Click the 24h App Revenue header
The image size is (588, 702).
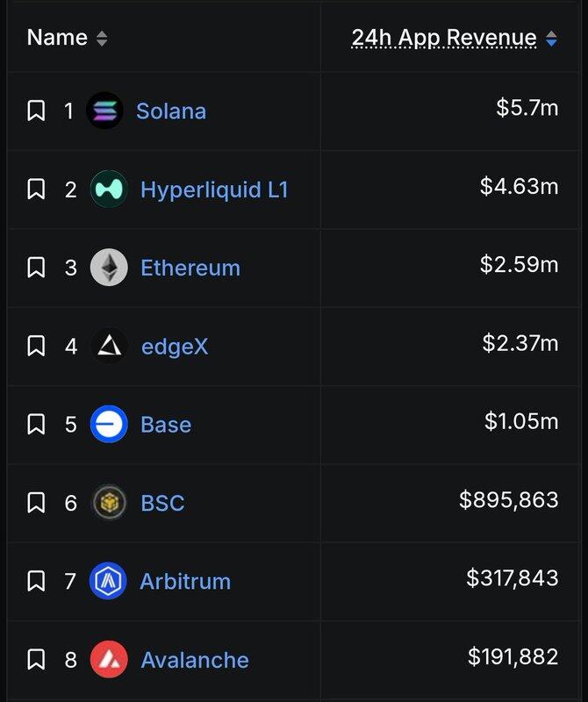point(443,38)
